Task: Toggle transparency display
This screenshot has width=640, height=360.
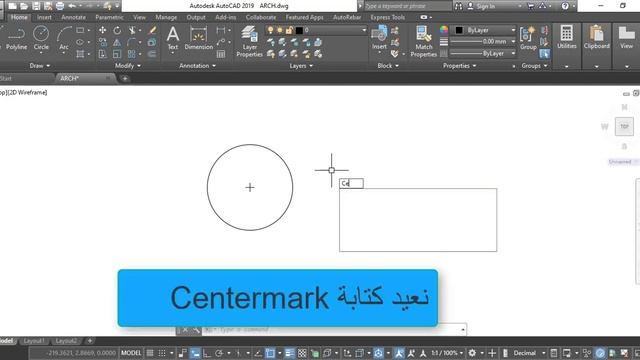Action: (x=302, y=353)
